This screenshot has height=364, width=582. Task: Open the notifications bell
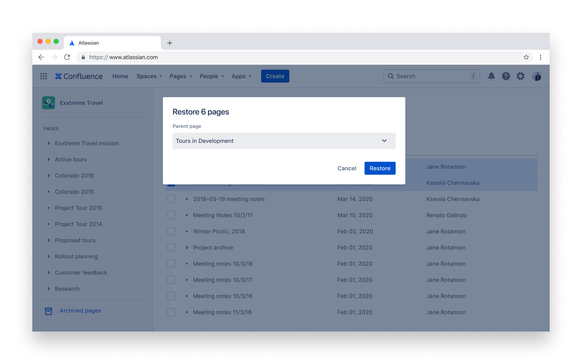491,76
